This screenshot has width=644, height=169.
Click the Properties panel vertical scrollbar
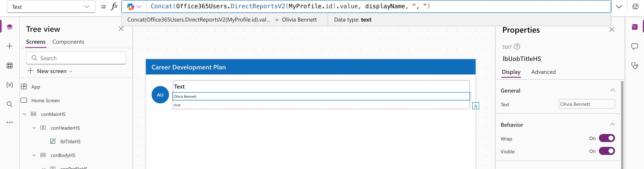(622, 125)
